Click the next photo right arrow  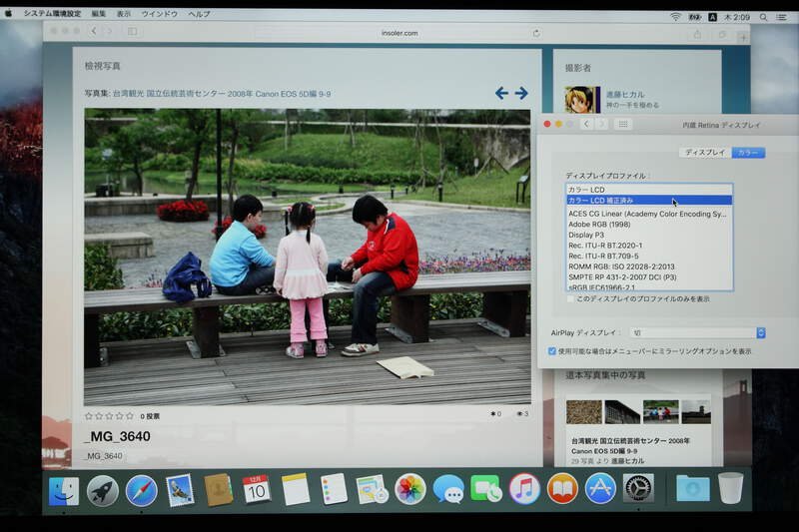pos(521,93)
